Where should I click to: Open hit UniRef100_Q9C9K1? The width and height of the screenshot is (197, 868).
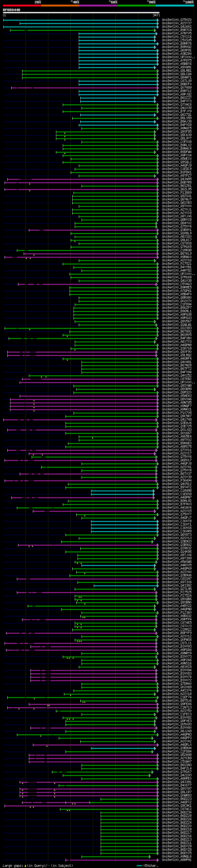coord(176,806)
